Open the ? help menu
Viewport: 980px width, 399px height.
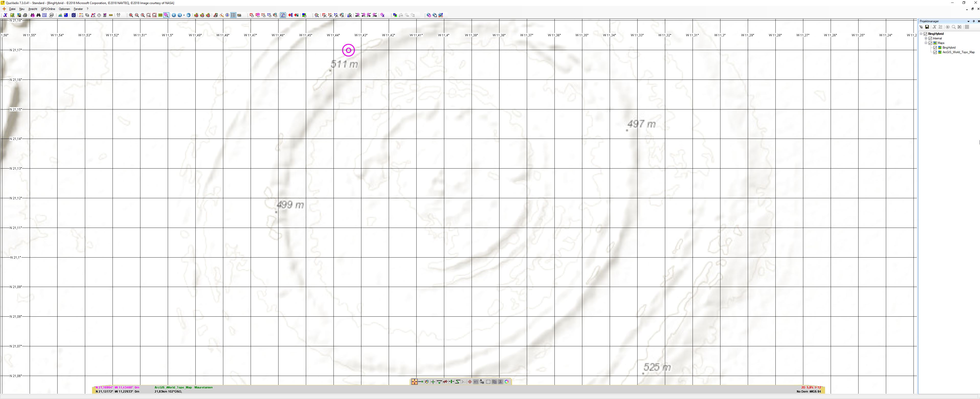[87, 9]
